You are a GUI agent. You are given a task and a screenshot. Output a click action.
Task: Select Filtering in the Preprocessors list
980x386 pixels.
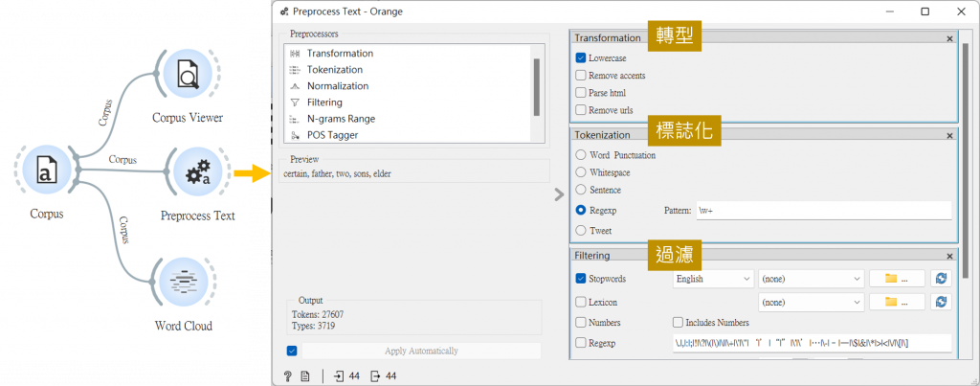pos(324,102)
